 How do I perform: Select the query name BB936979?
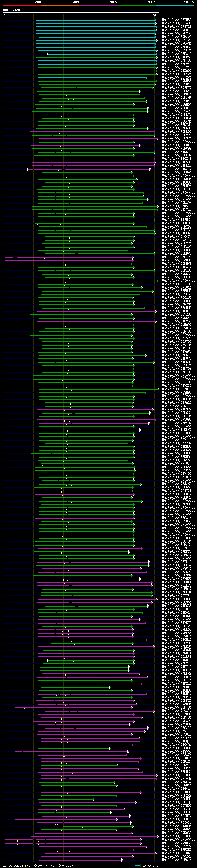(11, 10)
